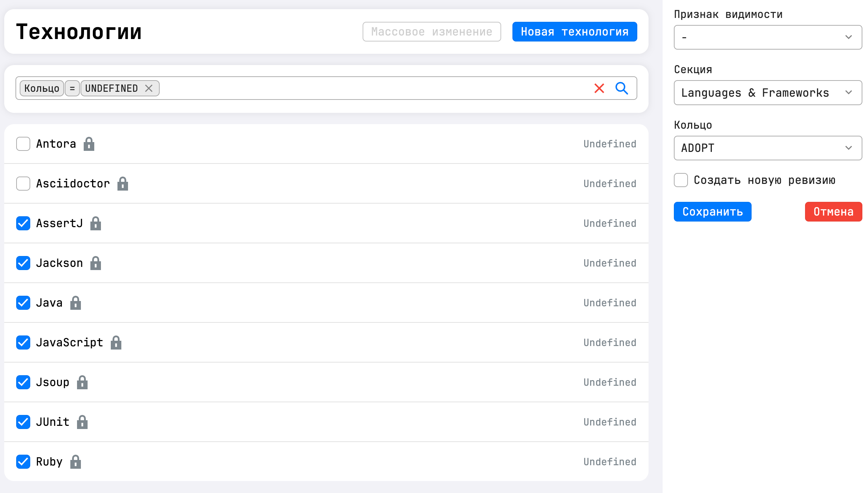
Task: Enable 'Создать новую ревизию' checkbox
Action: (x=681, y=180)
